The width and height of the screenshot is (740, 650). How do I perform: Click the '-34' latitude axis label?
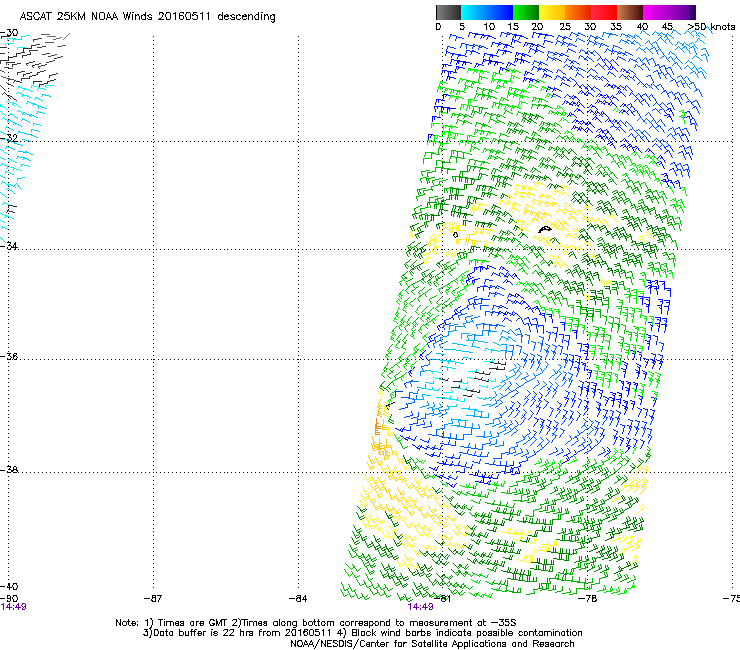pyautogui.click(x=9, y=246)
